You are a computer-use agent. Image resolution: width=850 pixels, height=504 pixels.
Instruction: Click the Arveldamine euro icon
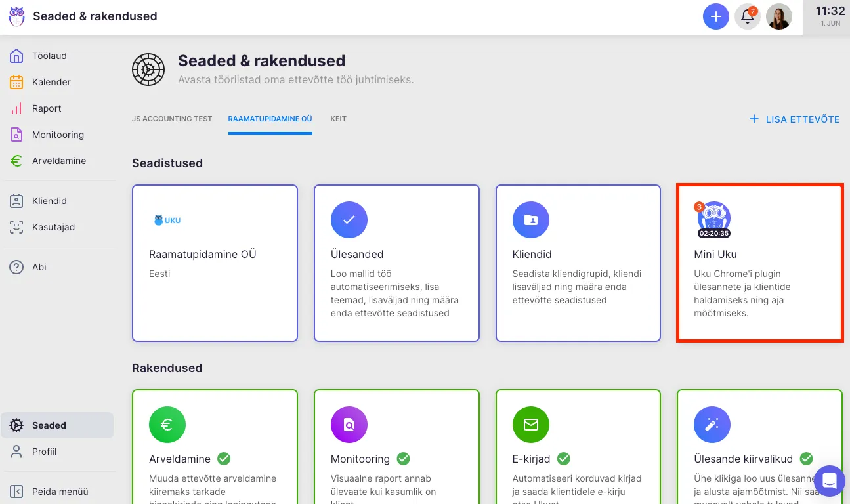(167, 425)
